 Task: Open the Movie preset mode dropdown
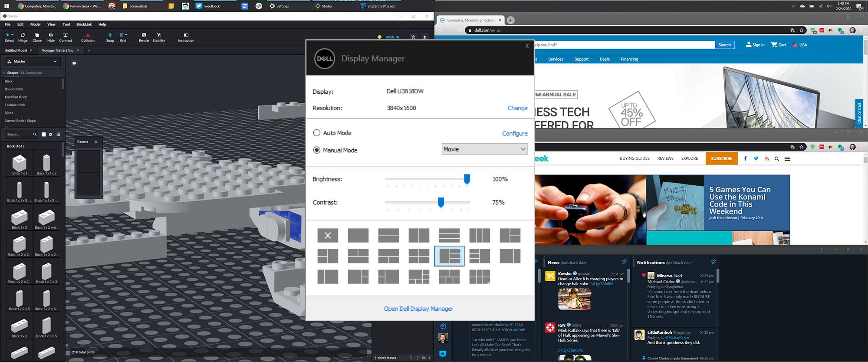[x=484, y=149]
